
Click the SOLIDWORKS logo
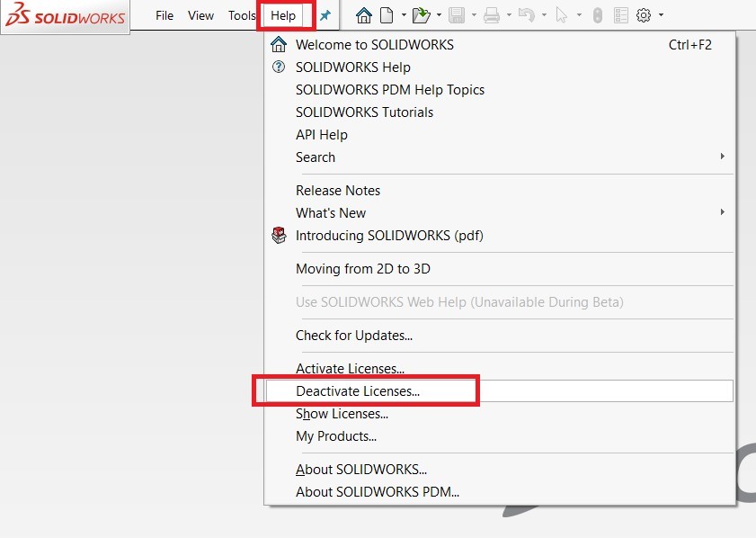(65, 15)
